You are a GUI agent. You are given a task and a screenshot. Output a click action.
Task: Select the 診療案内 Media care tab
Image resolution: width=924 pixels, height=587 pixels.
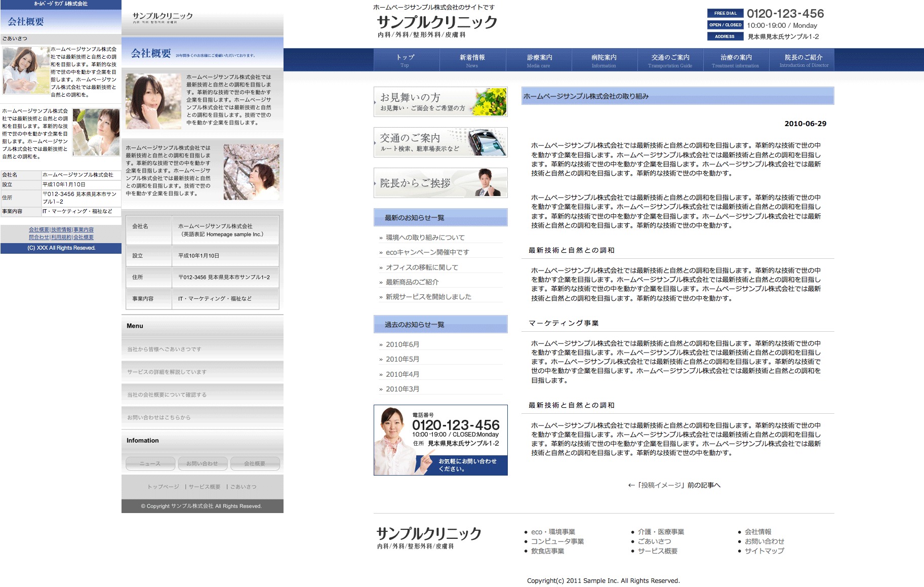point(539,60)
